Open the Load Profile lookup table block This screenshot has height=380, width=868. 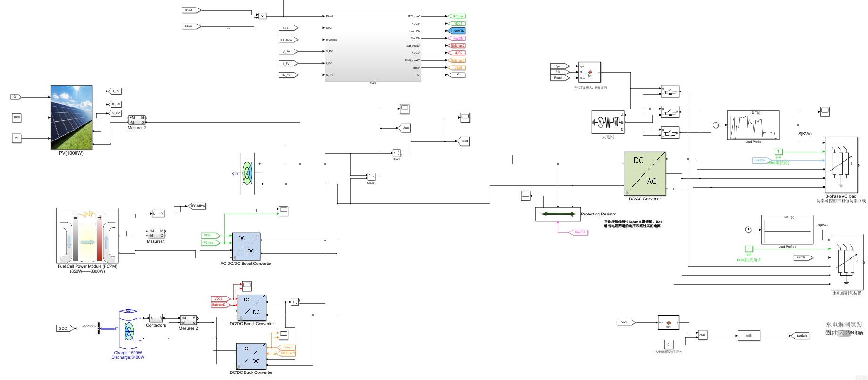[753, 125]
